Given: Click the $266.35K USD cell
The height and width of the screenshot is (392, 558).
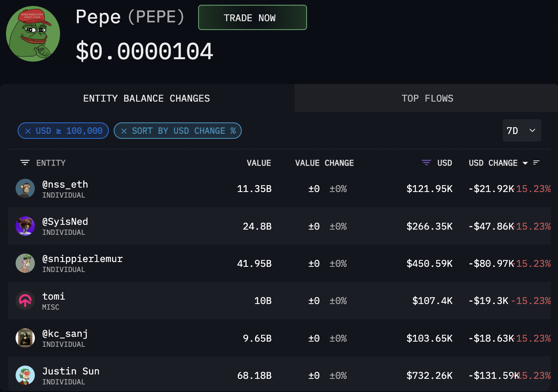Looking at the screenshot, I should pyautogui.click(x=430, y=226).
